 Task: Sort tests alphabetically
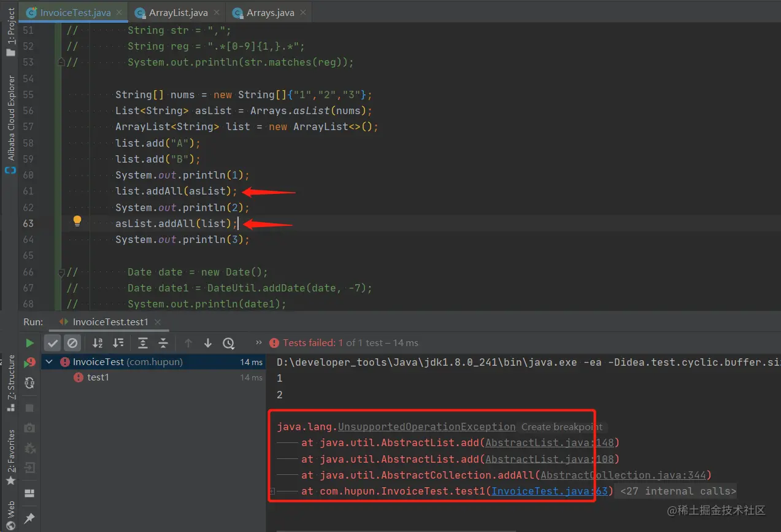98,343
